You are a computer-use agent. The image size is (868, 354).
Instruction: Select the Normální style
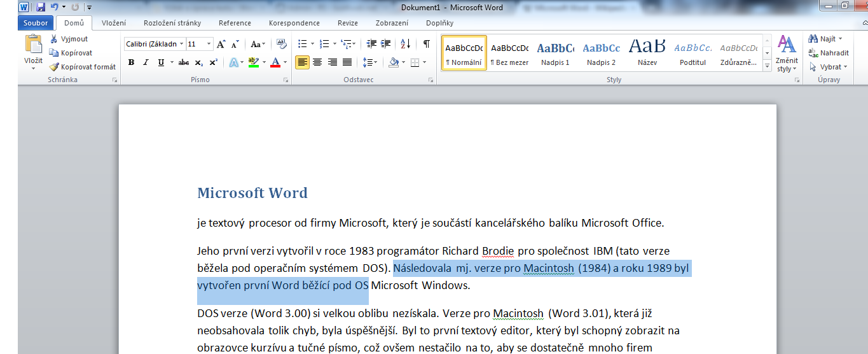tap(464, 53)
